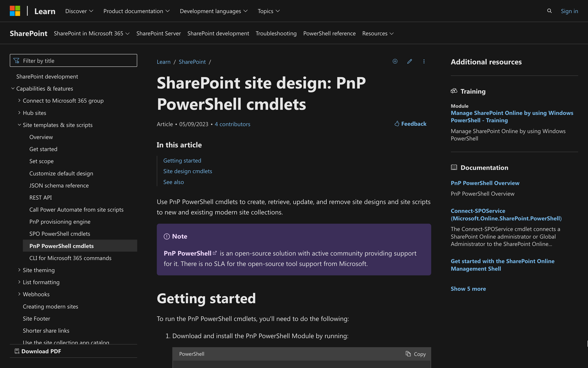Select CLI for Microsoft 365 commands

(x=70, y=258)
